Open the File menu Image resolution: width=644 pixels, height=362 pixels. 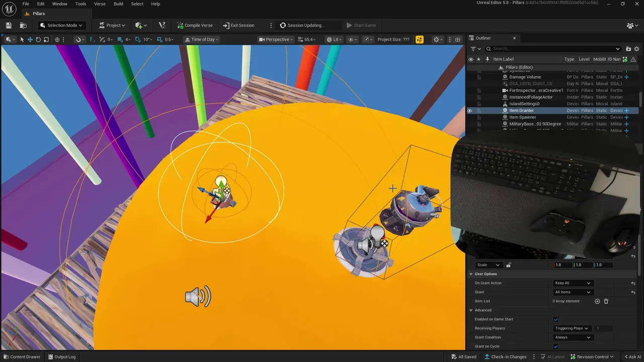26,4
